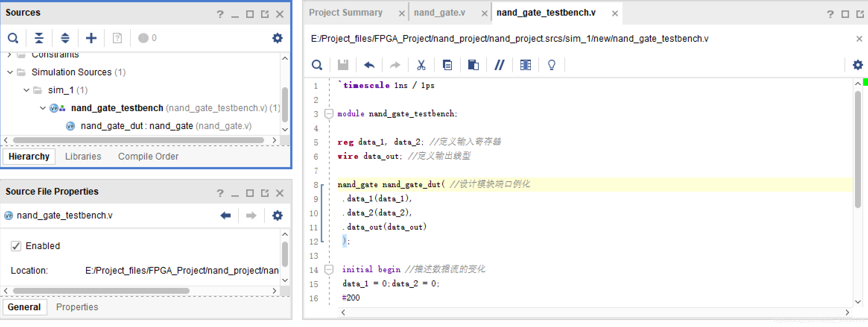The height and width of the screenshot is (327, 868).
Task: Open the Project Summary tab
Action: point(346,13)
